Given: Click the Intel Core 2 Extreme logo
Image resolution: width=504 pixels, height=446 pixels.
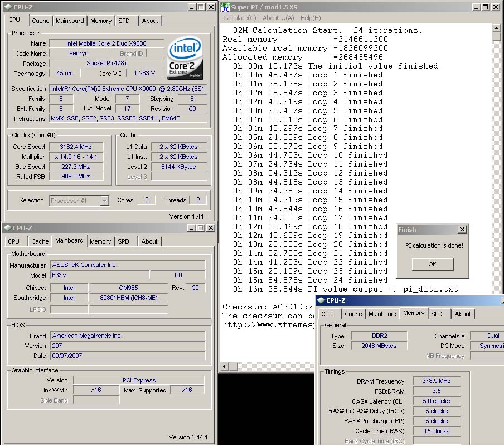Looking at the screenshot, I should coord(186,58).
